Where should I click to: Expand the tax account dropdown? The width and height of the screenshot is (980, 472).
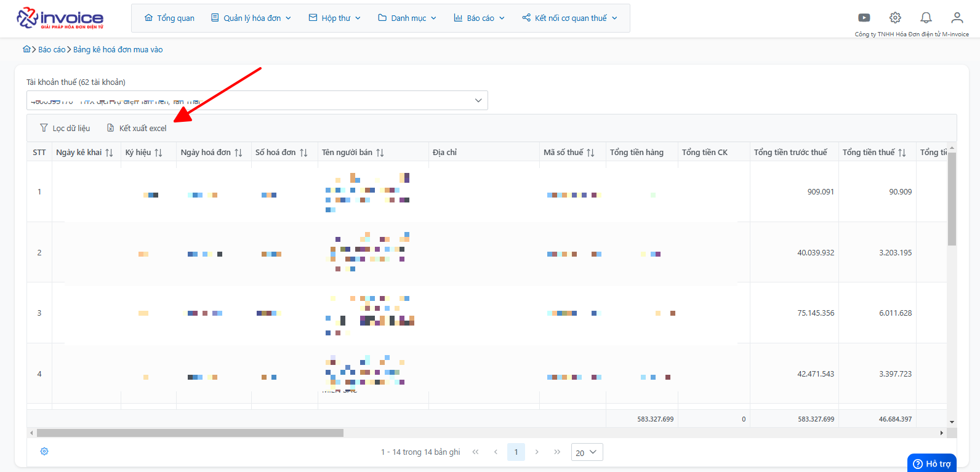478,100
